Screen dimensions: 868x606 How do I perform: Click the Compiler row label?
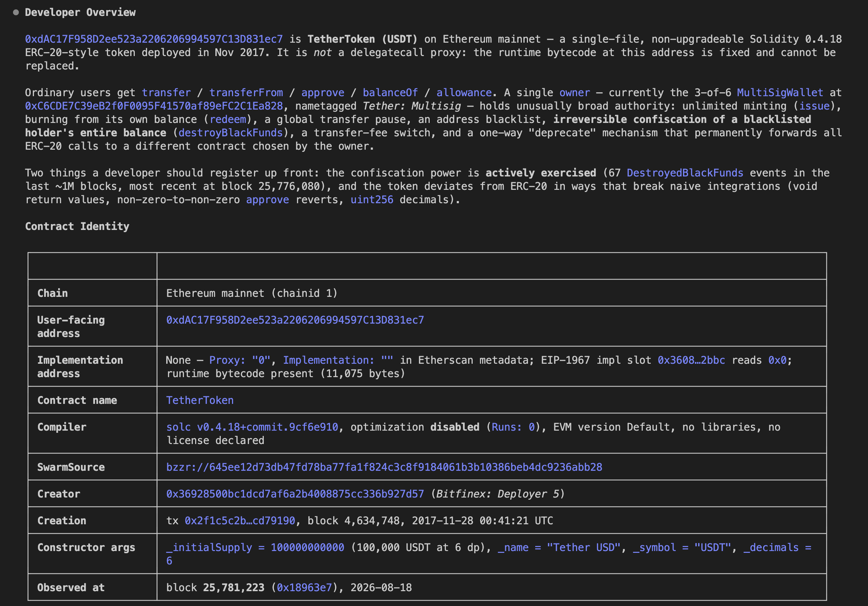coord(62,427)
